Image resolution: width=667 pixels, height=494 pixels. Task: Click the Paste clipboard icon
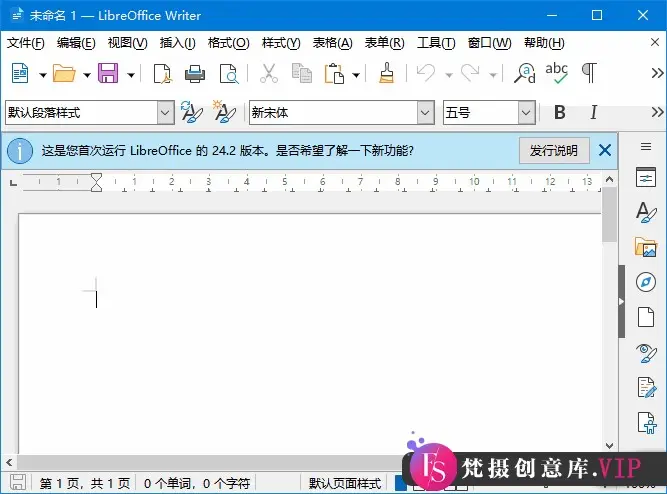[x=334, y=73]
